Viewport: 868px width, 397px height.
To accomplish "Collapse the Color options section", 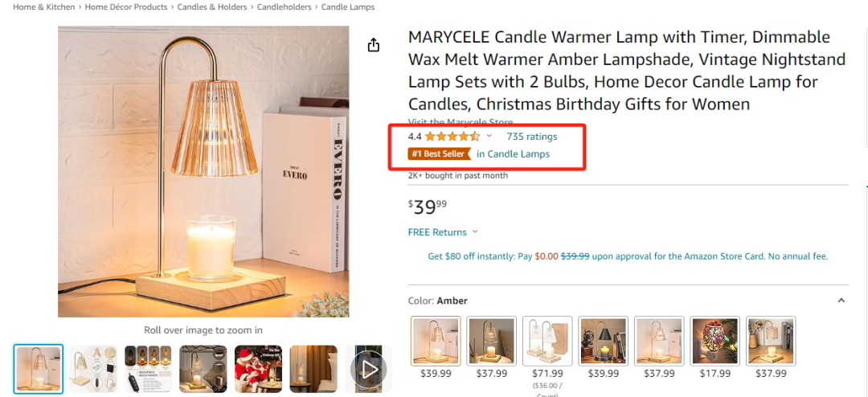I will pos(841,301).
